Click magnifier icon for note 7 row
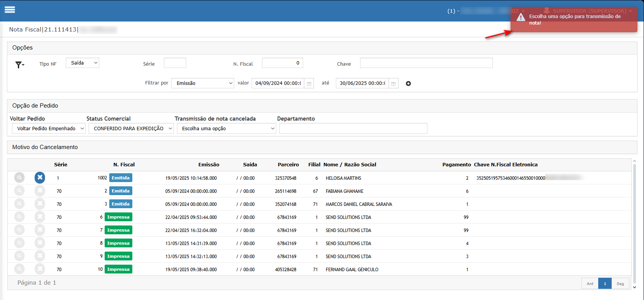The width and height of the screenshot is (644, 300). pyautogui.click(x=19, y=230)
